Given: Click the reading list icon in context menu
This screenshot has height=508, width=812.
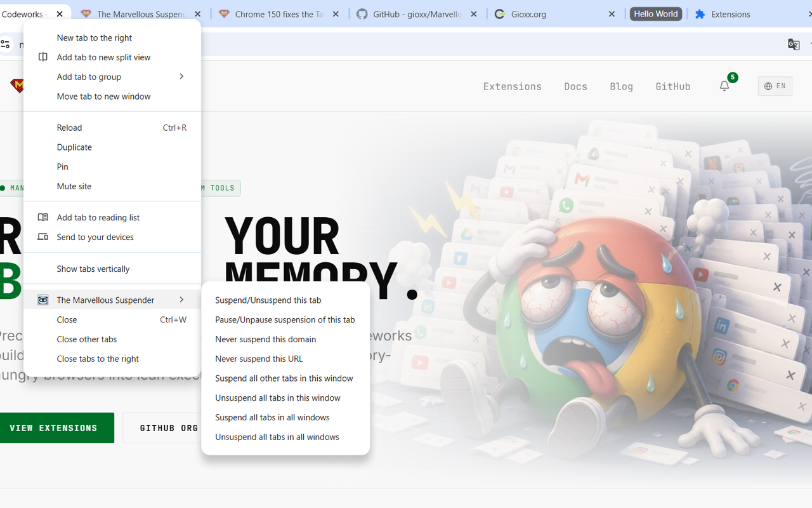Looking at the screenshot, I should (x=43, y=217).
